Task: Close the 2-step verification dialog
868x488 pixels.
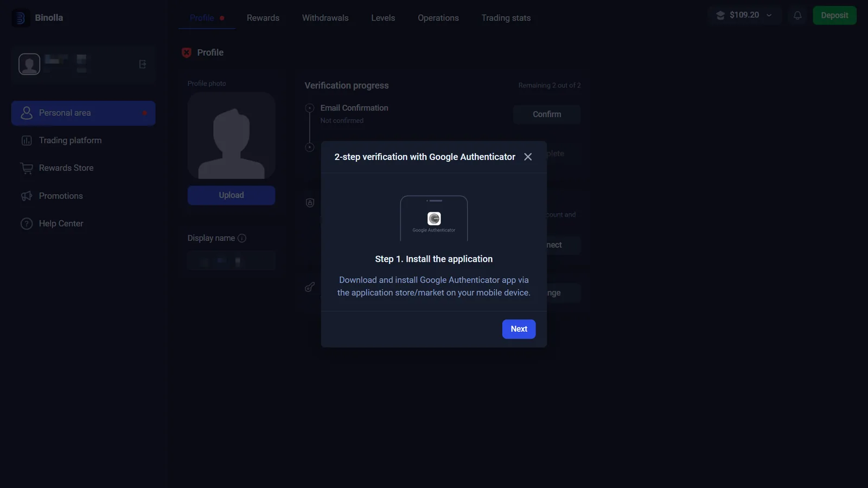Action: [528, 157]
